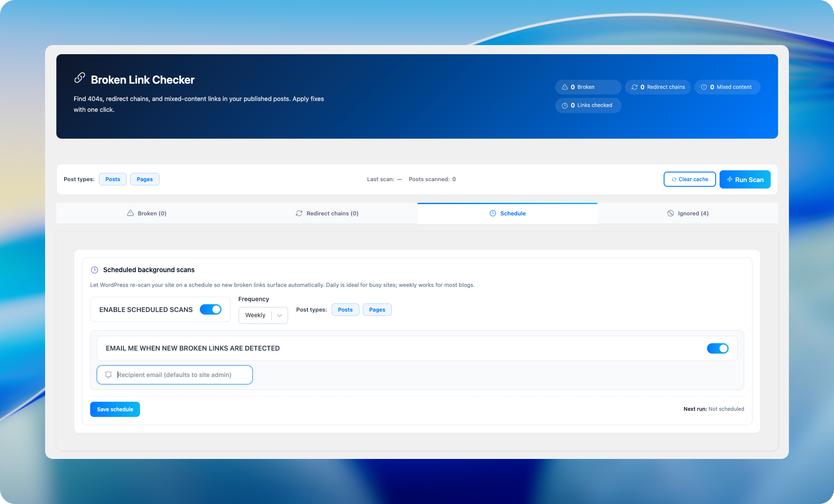
Task: Click the Next run: Not scheduled text
Action: pyautogui.click(x=713, y=409)
